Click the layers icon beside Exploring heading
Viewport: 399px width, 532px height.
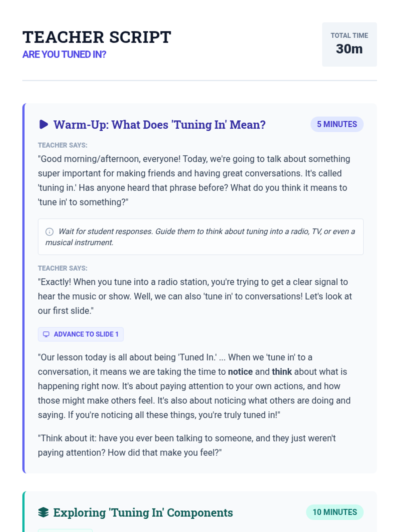tap(43, 512)
